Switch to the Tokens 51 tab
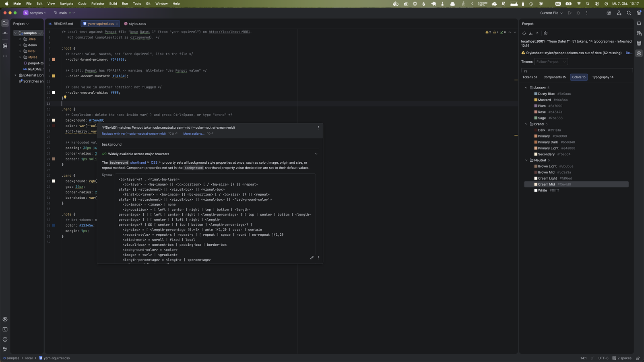The height and width of the screenshot is (362, 644). click(530, 77)
